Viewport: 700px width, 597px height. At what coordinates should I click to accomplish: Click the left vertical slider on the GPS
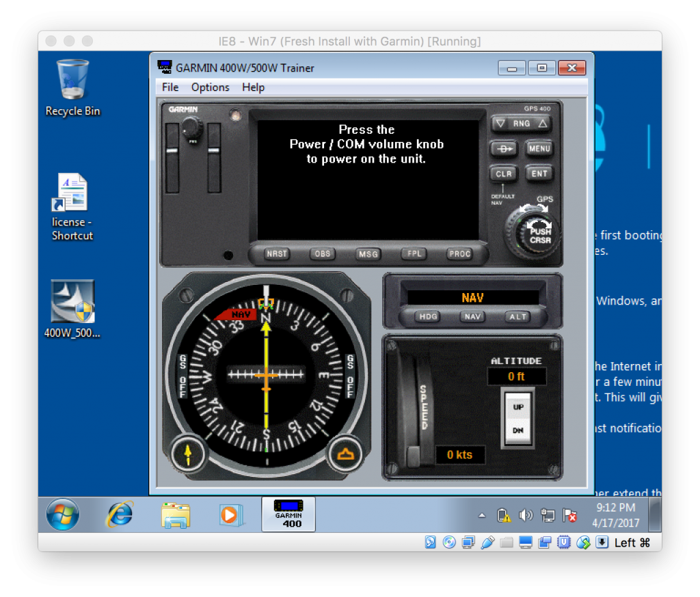click(172, 158)
